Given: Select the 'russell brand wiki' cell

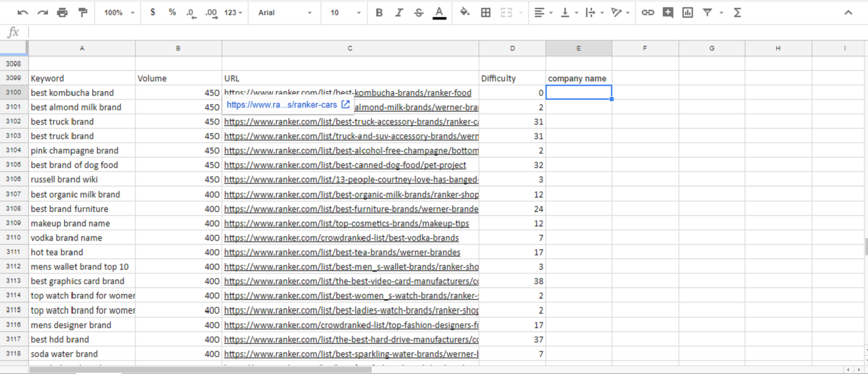Looking at the screenshot, I should tap(82, 179).
